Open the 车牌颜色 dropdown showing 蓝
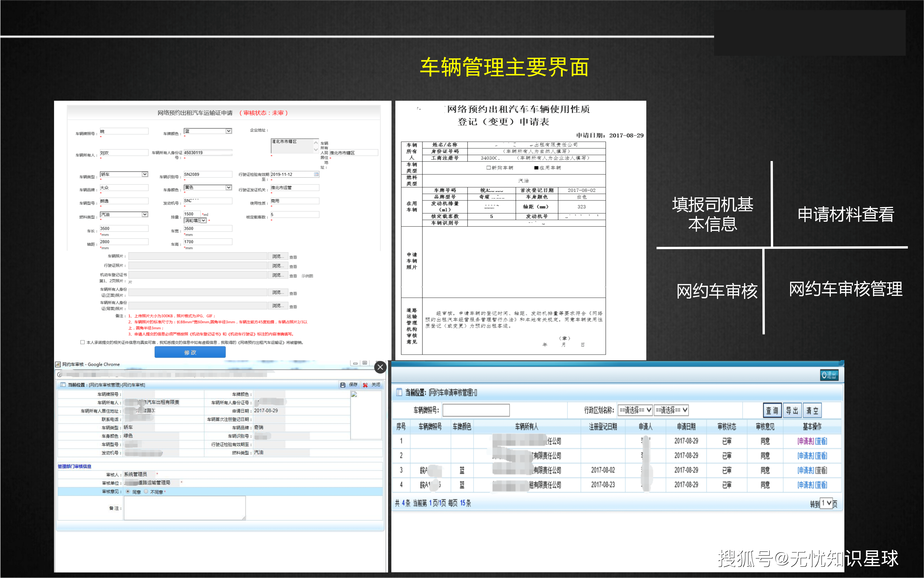Screen dimensions: 924x578 [228, 131]
